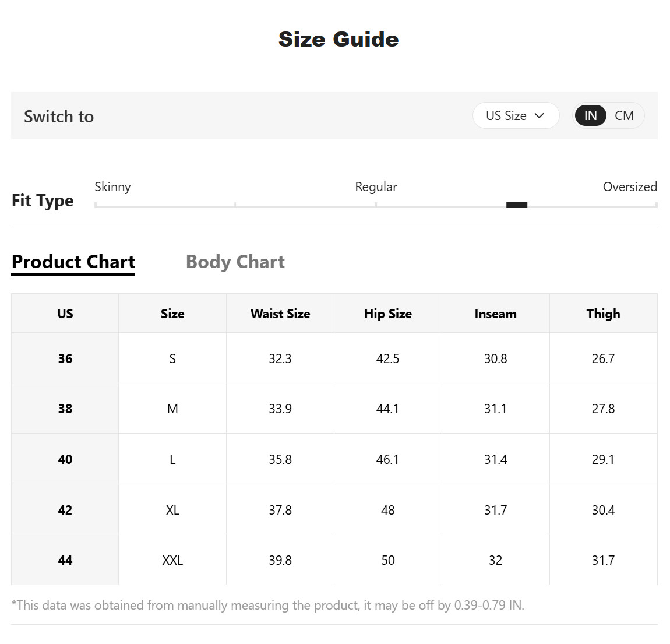The height and width of the screenshot is (644, 670).
Task: Click waist value 35.8
Action: [x=280, y=459]
